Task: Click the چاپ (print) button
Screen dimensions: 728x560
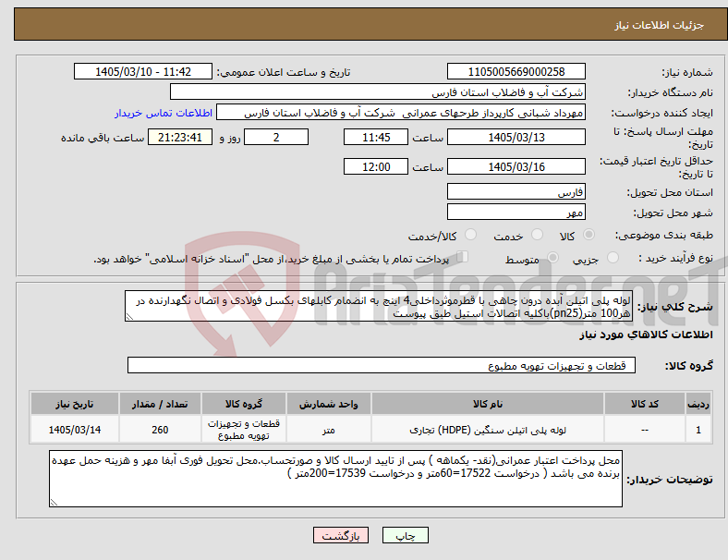Action: [x=405, y=535]
